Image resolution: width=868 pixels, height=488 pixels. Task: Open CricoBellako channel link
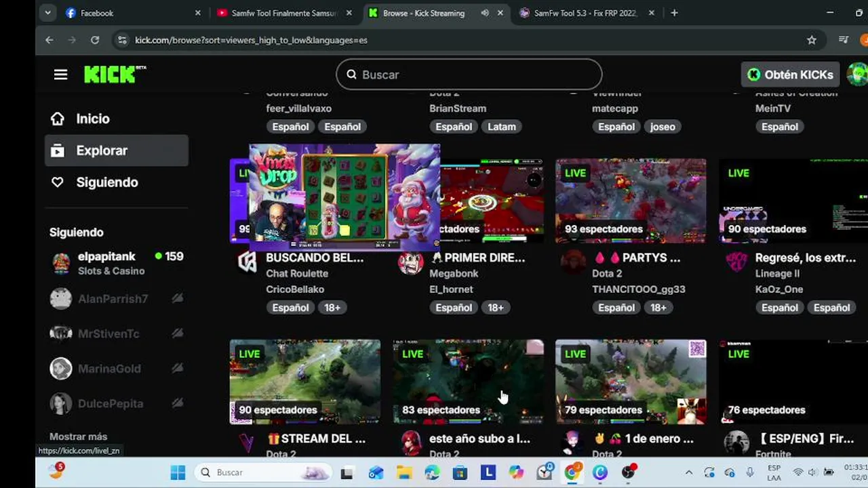click(295, 289)
